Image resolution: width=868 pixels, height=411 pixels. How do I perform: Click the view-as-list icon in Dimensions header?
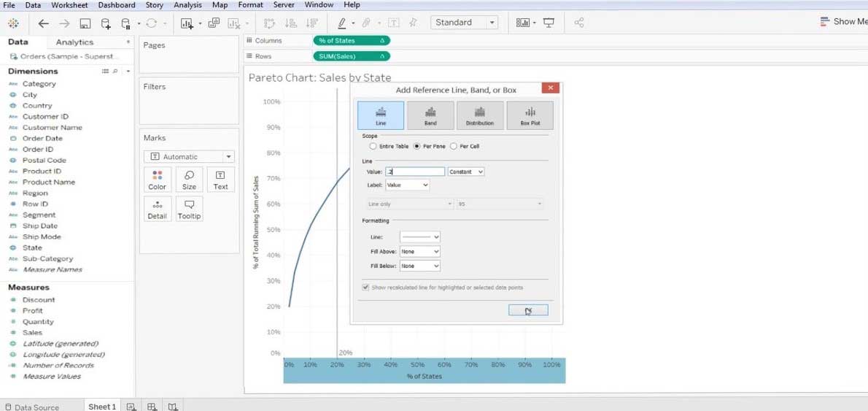click(105, 72)
